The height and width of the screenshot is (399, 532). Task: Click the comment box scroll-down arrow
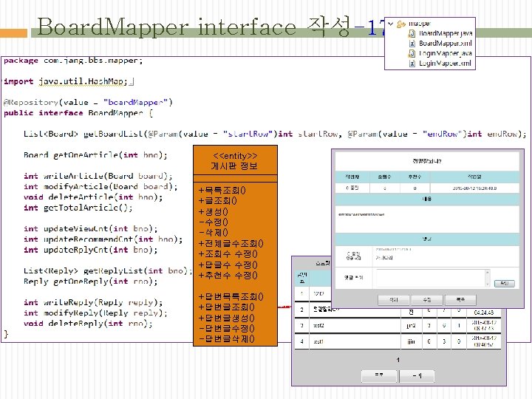point(488,284)
